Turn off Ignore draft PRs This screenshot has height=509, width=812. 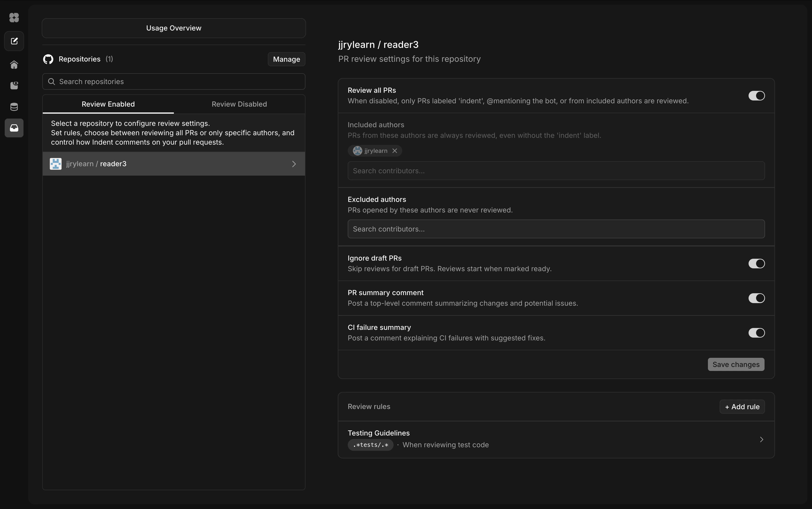coord(756,264)
